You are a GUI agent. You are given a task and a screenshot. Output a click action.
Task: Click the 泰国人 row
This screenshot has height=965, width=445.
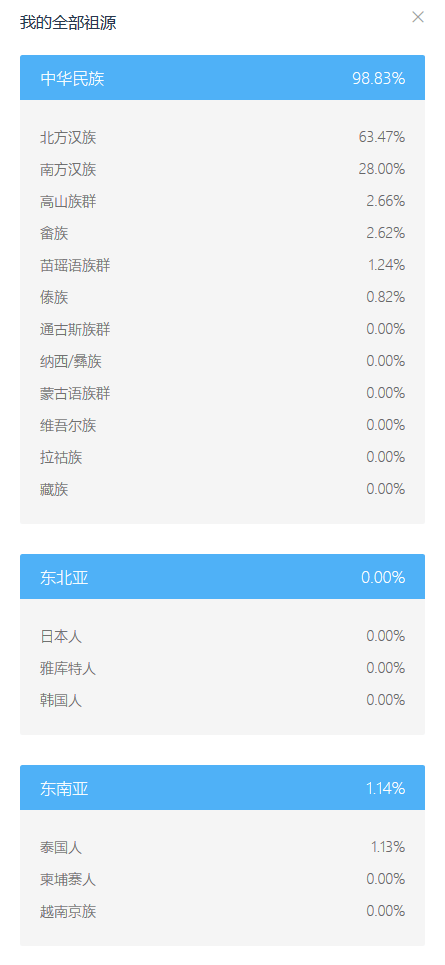[222, 847]
